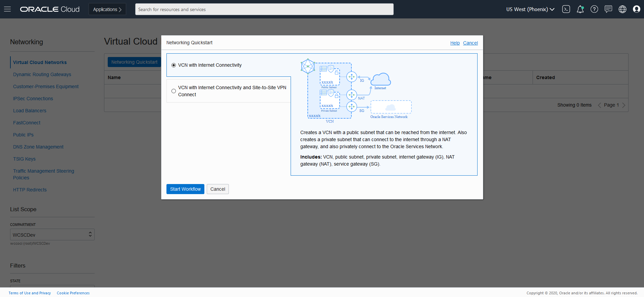Viewport: 644px width, 297px height.
Task: Go to previous page arrow
Action: click(x=599, y=105)
